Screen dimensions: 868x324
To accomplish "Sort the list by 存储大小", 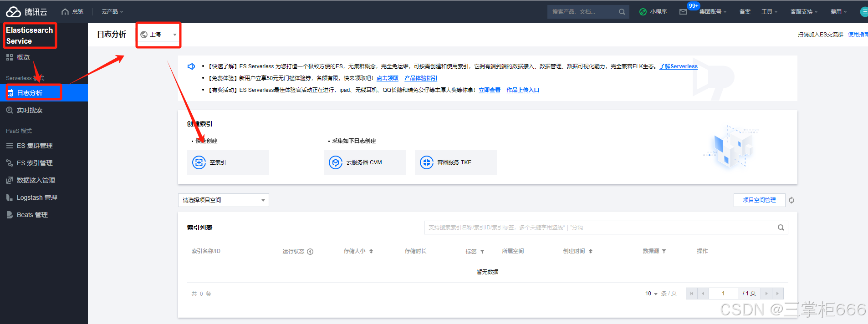I will 371,251.
